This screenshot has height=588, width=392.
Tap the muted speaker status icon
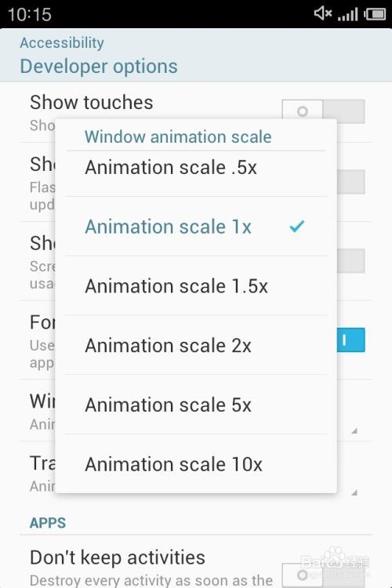(x=322, y=13)
